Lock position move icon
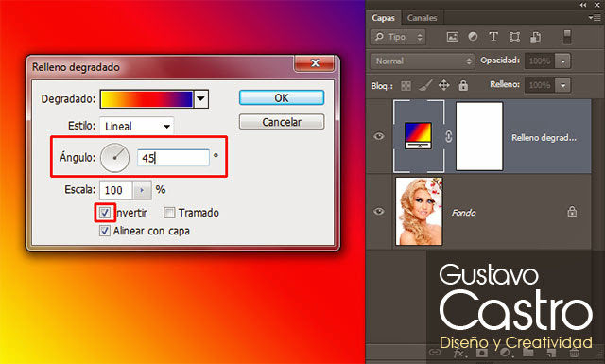 click(x=444, y=85)
